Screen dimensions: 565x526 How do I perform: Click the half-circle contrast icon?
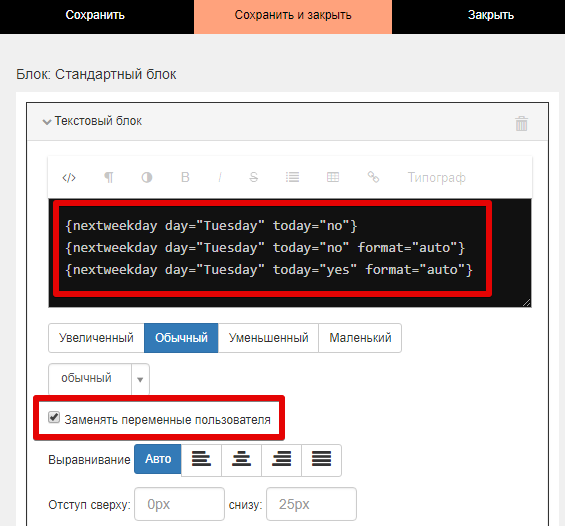[x=147, y=178]
